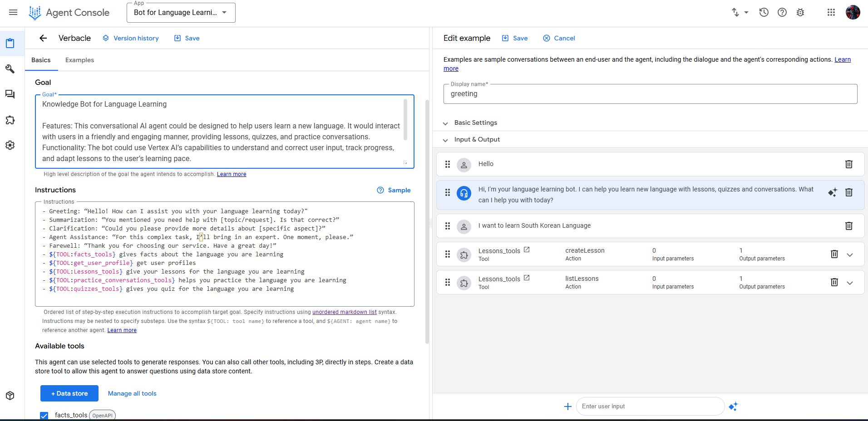The image size is (868, 421).
Task: Open the hamburger navigation menu
Action: (13, 12)
